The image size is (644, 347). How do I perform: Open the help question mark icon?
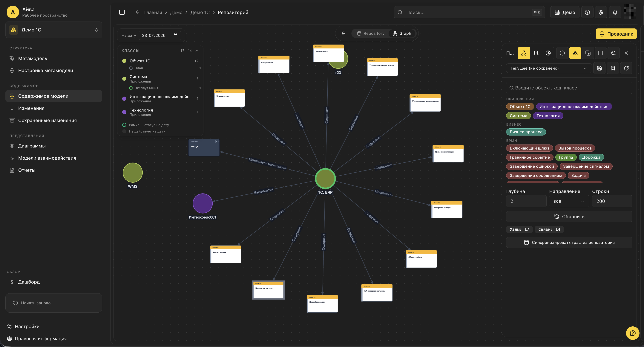(588, 12)
